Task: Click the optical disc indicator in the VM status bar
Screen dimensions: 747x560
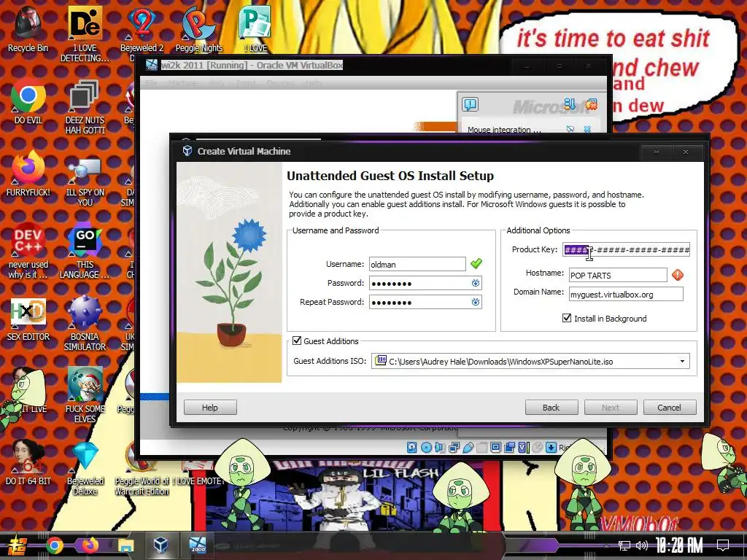Action: click(426, 447)
